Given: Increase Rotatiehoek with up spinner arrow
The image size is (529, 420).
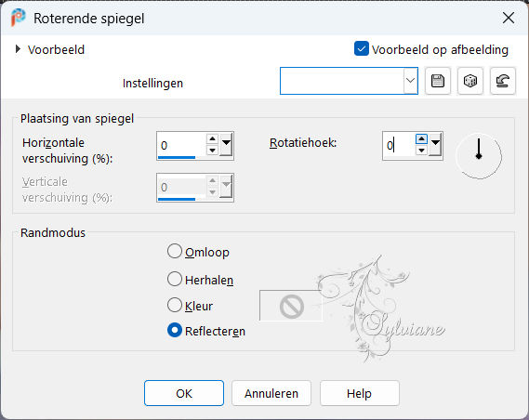Looking at the screenshot, I should point(421,138).
